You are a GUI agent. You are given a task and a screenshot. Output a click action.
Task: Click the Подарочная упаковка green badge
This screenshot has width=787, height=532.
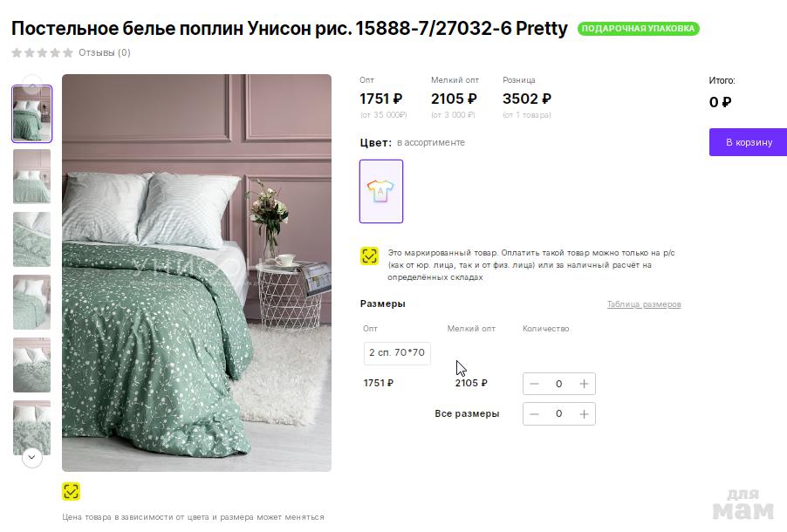click(639, 29)
